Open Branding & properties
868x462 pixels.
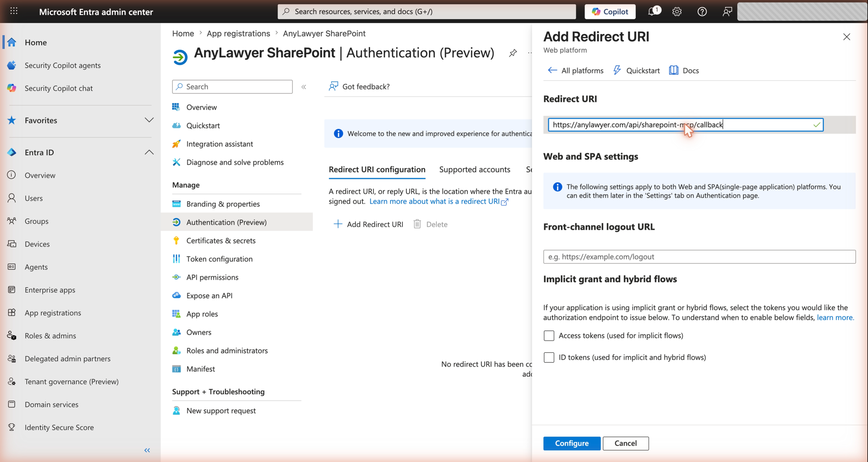[223, 204]
